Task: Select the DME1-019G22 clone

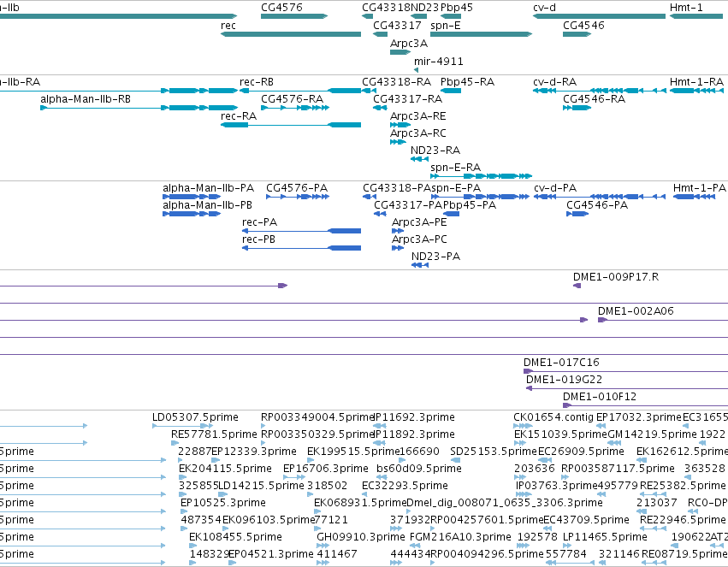Action: 627,388
